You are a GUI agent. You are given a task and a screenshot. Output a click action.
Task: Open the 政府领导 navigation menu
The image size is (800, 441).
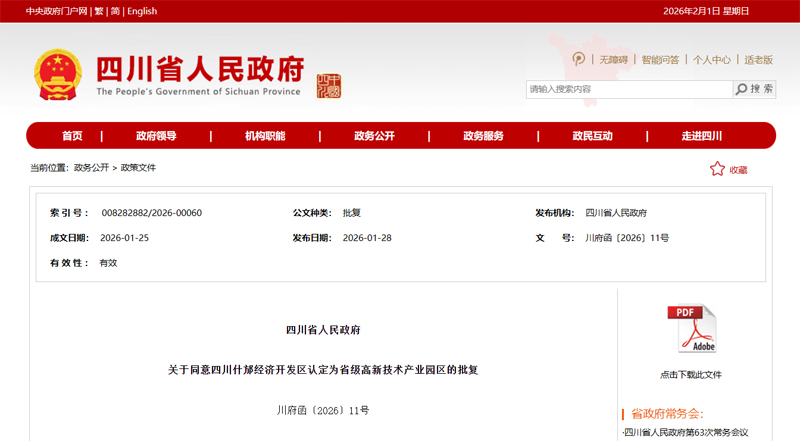click(156, 136)
